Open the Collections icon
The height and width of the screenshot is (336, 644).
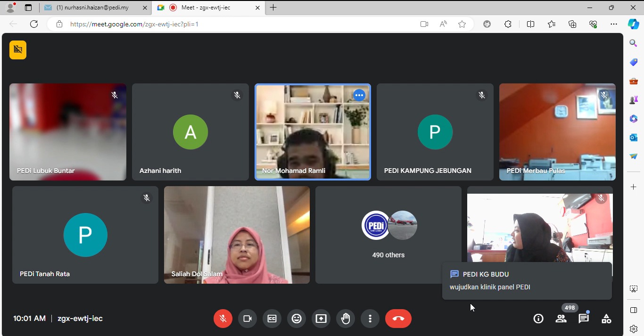(x=572, y=24)
